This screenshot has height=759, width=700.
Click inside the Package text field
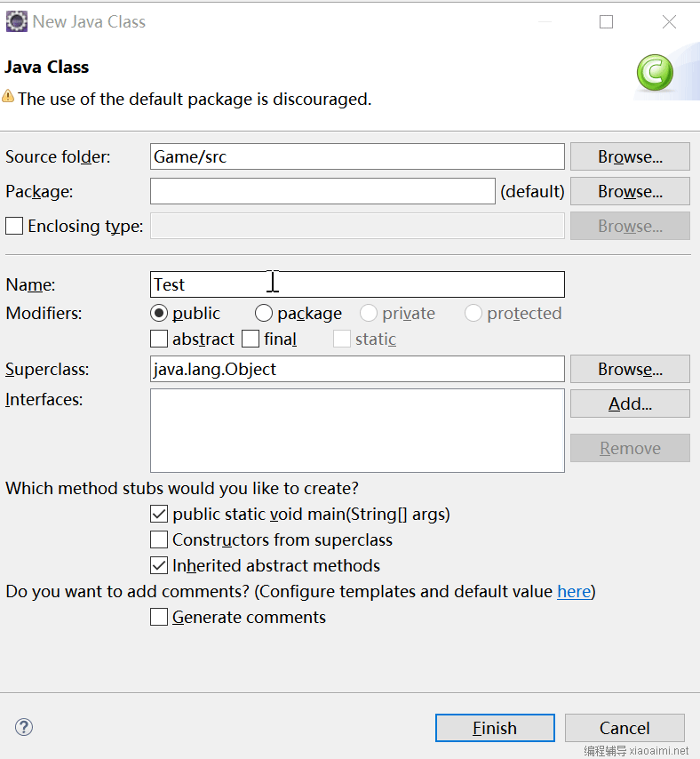[322, 191]
